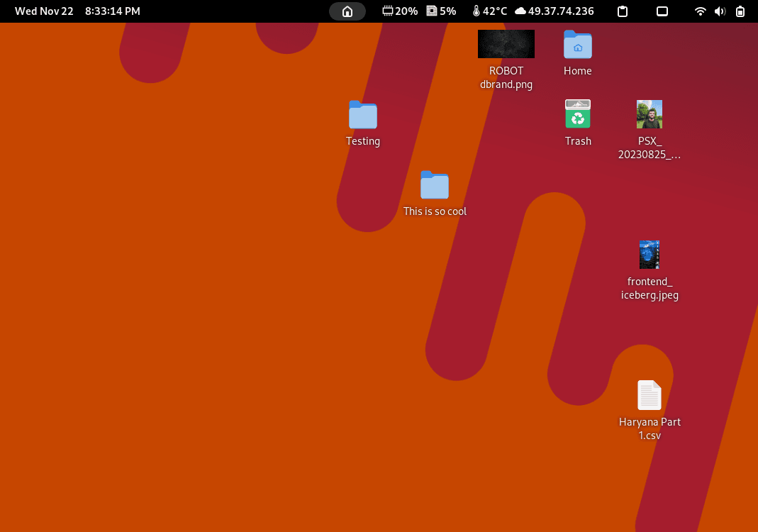Click the 'PSX_ 20230825_…' label
The image size is (758, 532).
(650, 148)
